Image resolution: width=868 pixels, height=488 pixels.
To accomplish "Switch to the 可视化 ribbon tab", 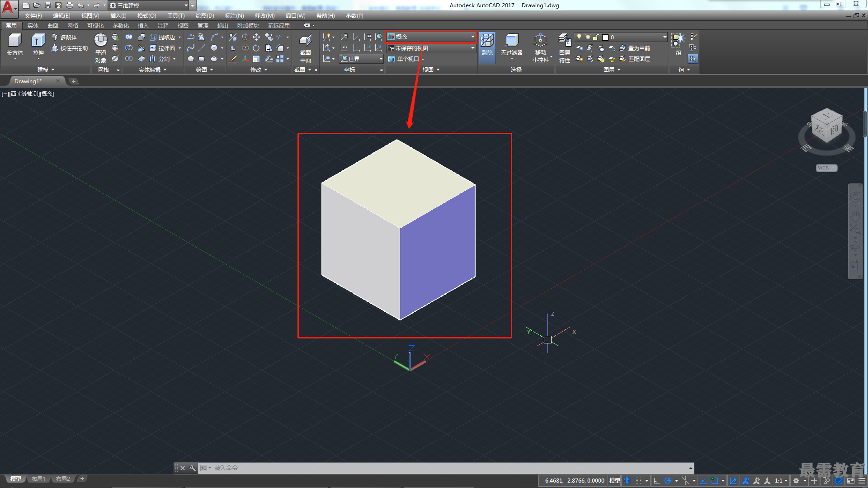I will 95,26.
